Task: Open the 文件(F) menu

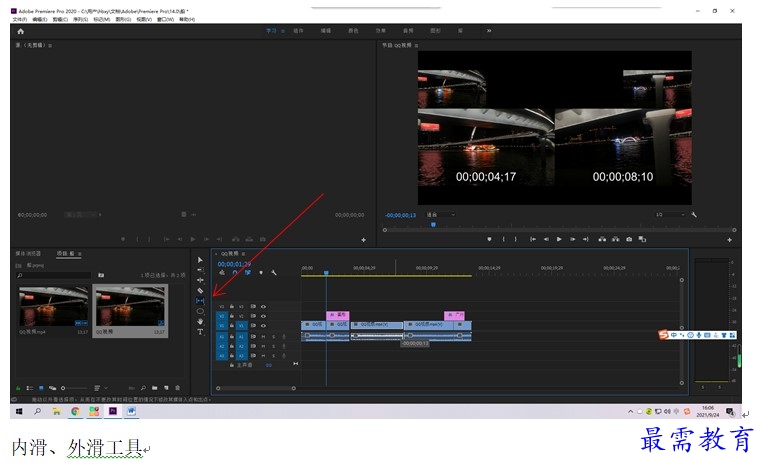Action: (19, 19)
